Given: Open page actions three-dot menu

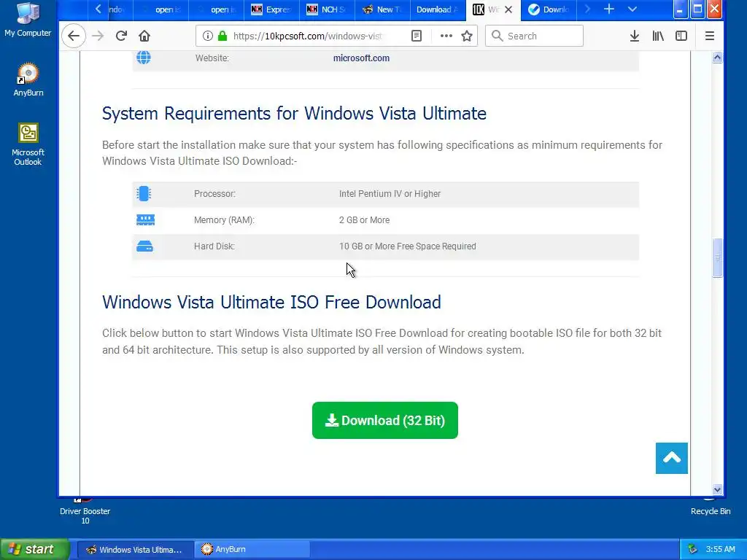Looking at the screenshot, I should pos(446,36).
